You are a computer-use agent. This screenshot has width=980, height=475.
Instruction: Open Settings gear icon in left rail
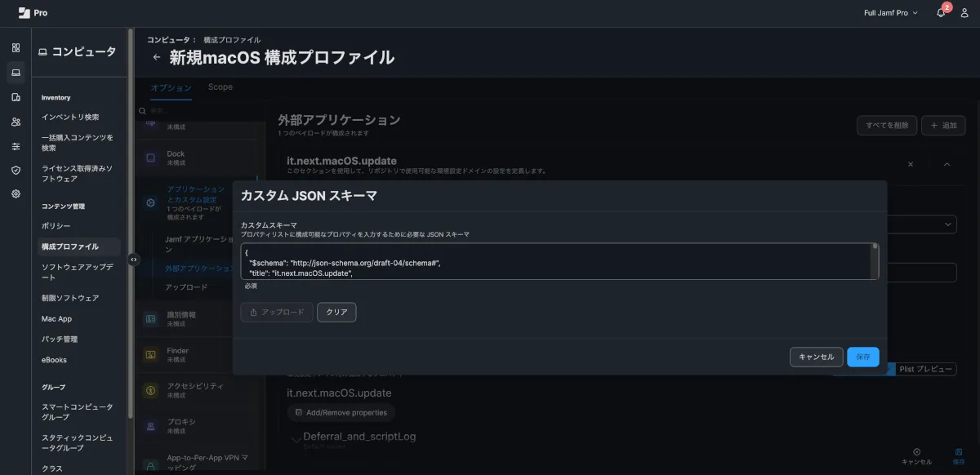coord(16,194)
